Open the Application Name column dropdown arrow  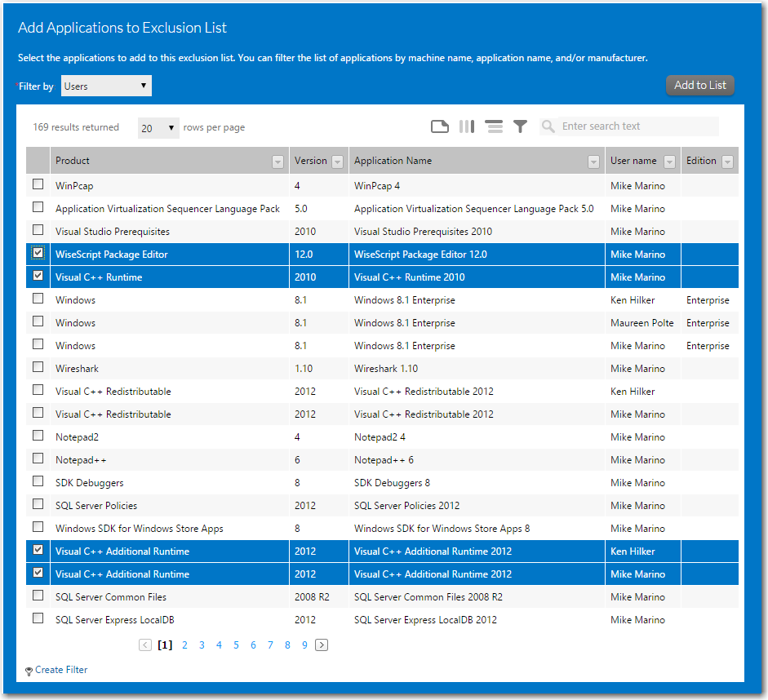[593, 162]
